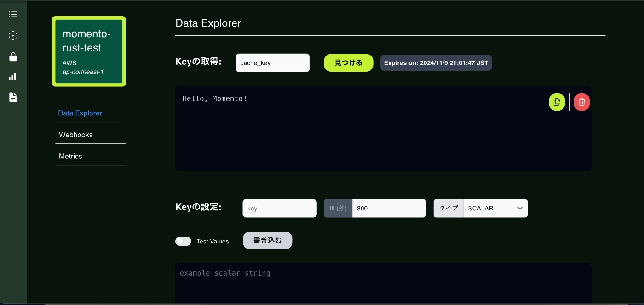Viewport: 644px width, 305px height.
Task: Click the 書き込む button
Action: (267, 240)
